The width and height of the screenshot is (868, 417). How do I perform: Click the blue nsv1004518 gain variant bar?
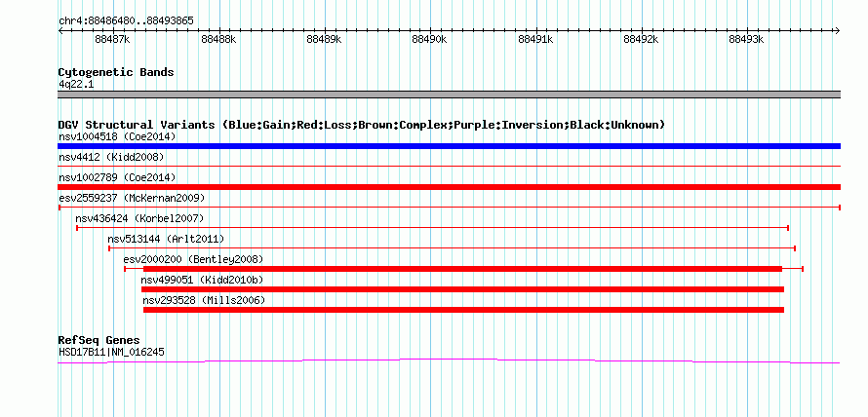(449, 146)
